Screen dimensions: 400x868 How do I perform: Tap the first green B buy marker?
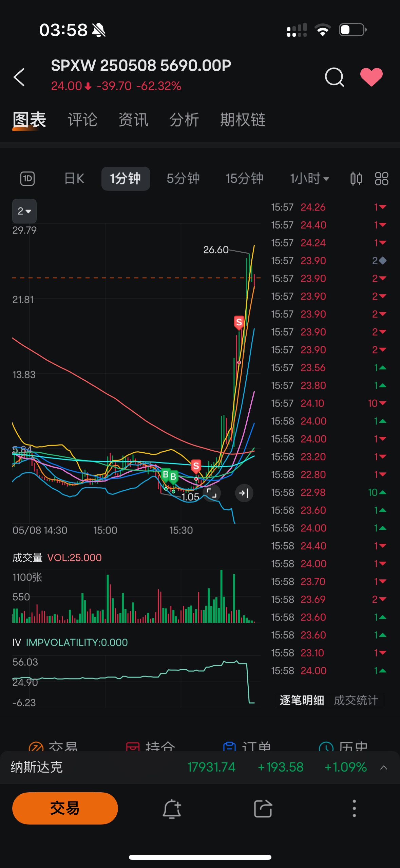[166, 474]
